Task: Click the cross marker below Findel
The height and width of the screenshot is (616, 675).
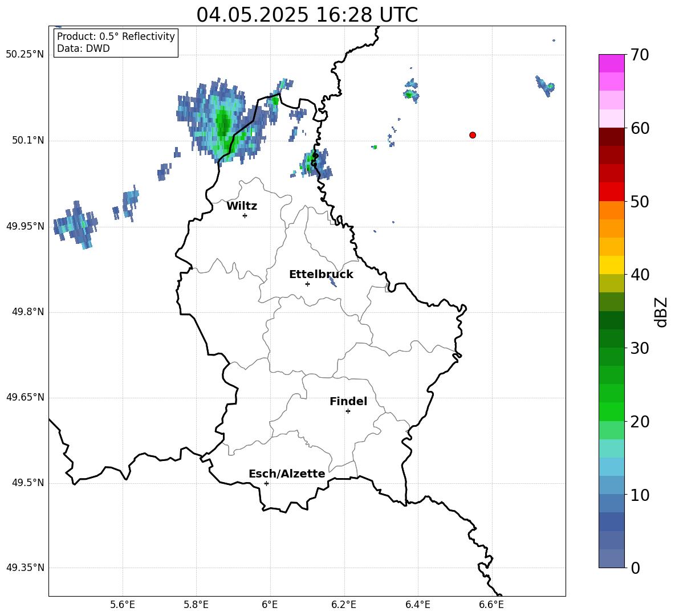Action: [x=348, y=411]
